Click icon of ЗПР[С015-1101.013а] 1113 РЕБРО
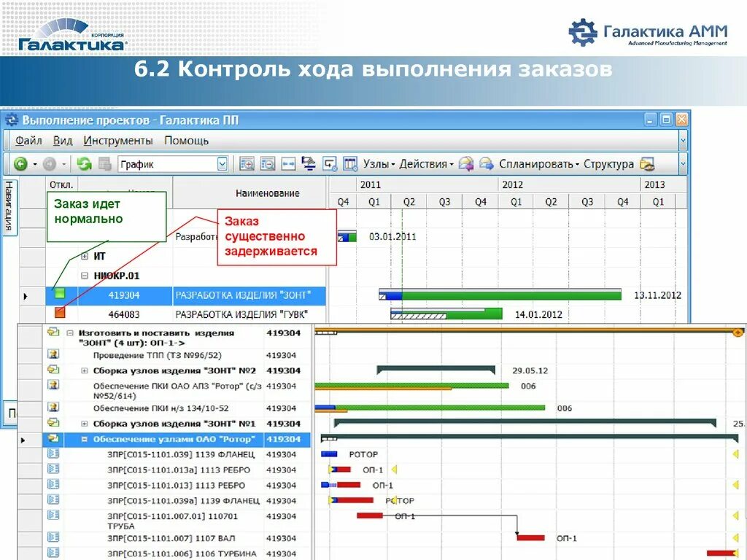The height and width of the screenshot is (560, 747). (53, 469)
